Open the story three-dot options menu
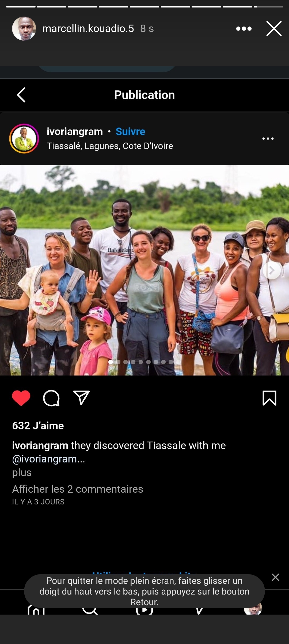Screen dimensions: 289x644 tap(244, 29)
